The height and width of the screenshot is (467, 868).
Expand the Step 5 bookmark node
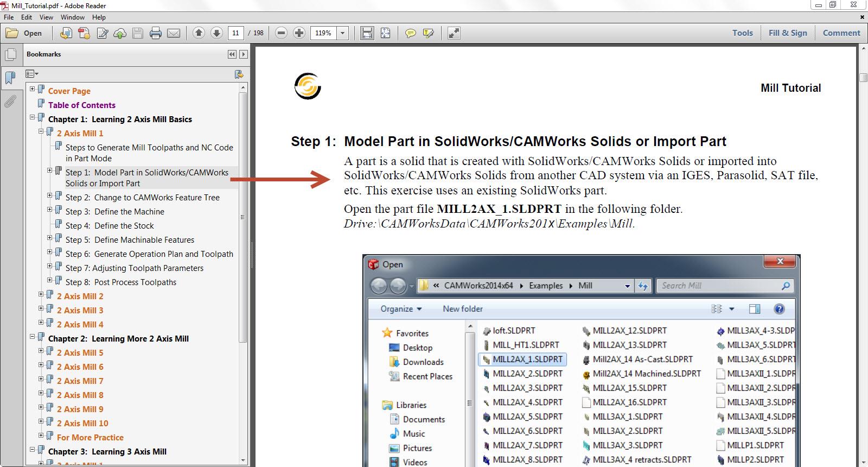(x=50, y=237)
